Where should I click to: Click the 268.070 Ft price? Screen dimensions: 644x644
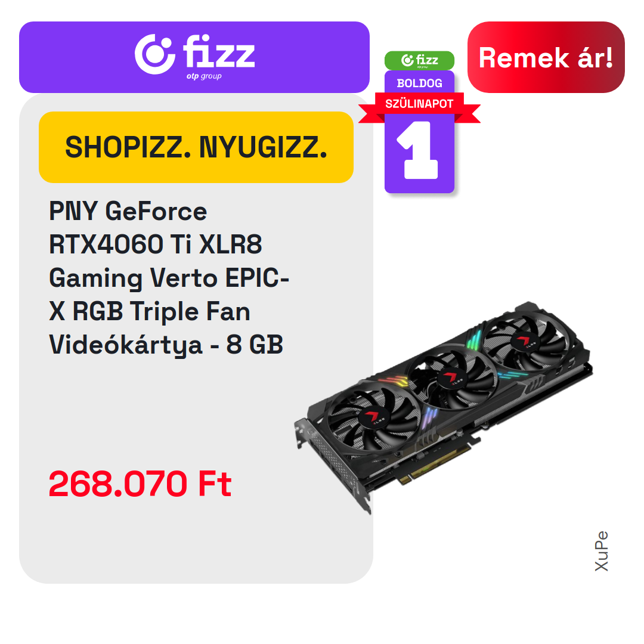click(140, 484)
